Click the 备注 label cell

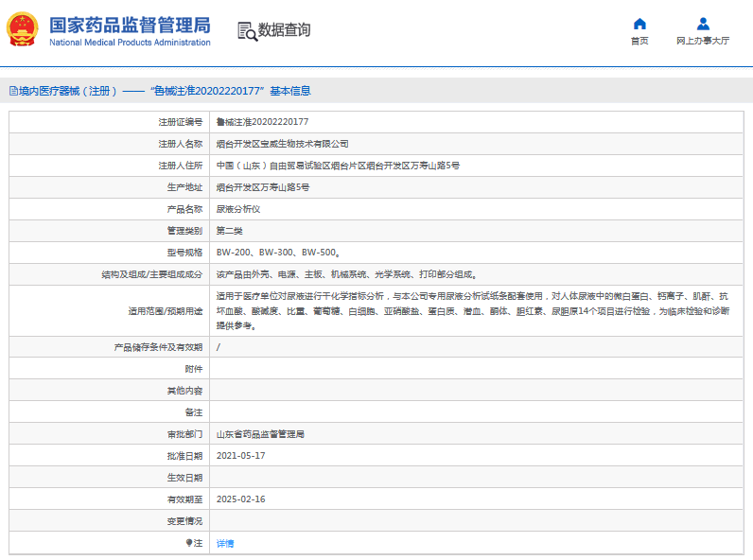point(109,412)
